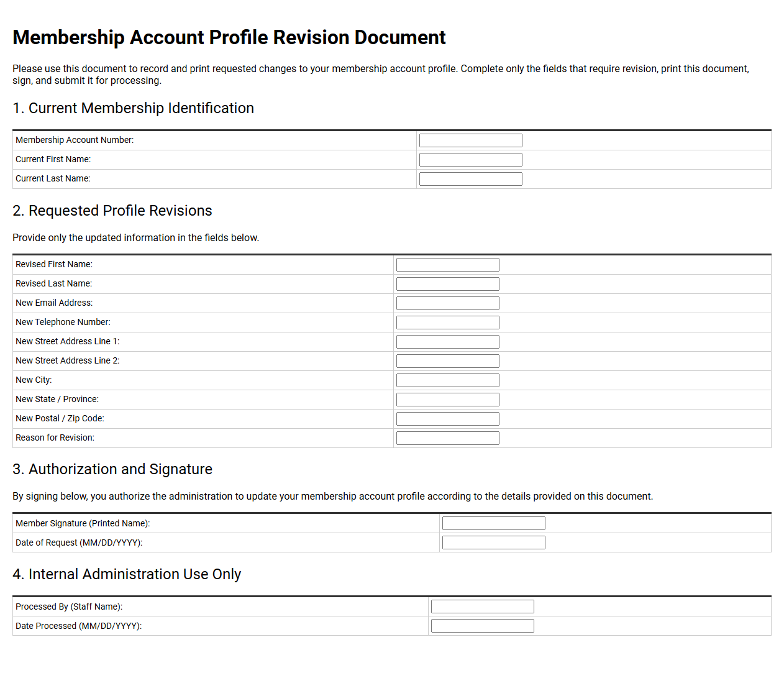Screen dimensions: 784x696
Task: Click the Revised First Name input
Action: pos(448,265)
